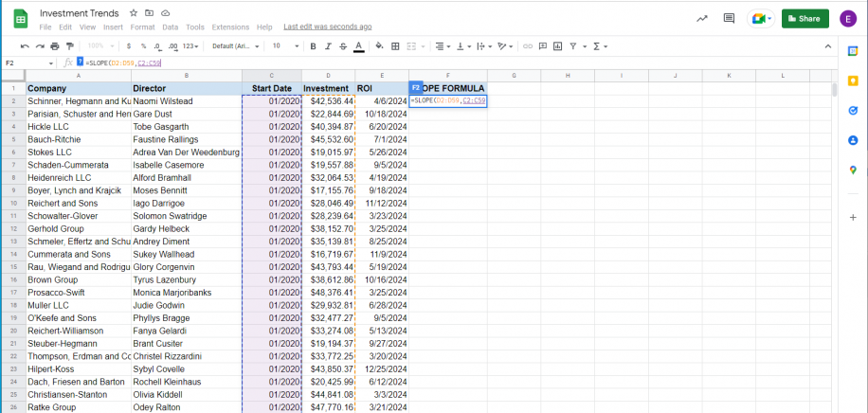The image size is (868, 413).
Task: Open the Extensions menu
Action: pyautogui.click(x=230, y=27)
